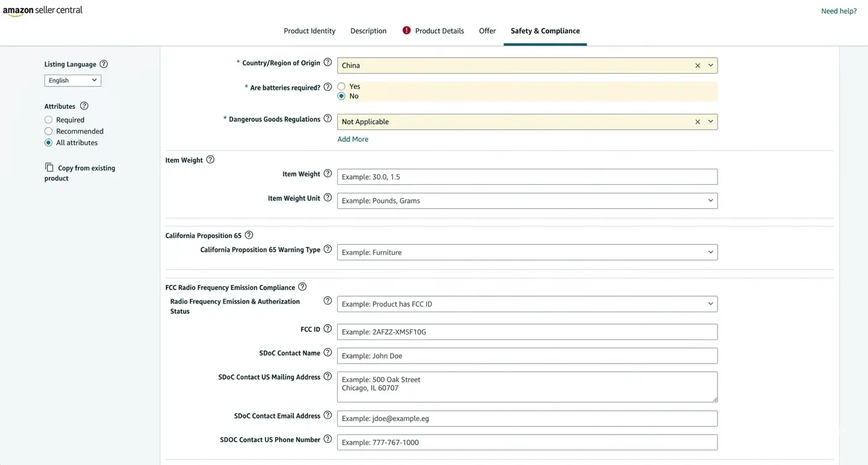Screen dimensions: 868x465
Task: Open the Need help? link
Action: [x=838, y=11]
